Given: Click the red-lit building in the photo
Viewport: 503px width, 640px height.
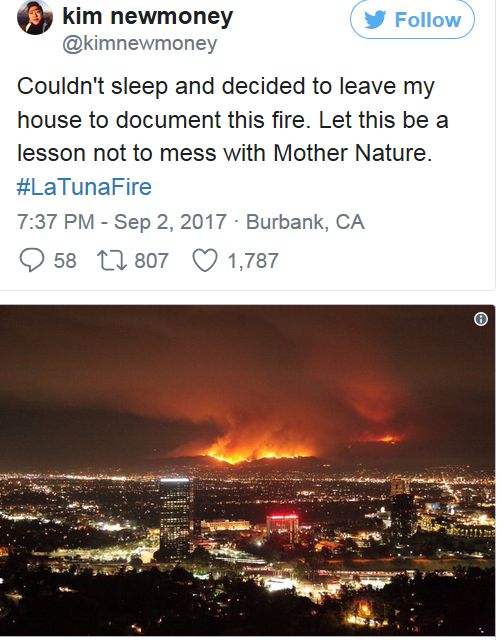Looking at the screenshot, I should pyautogui.click(x=282, y=528).
